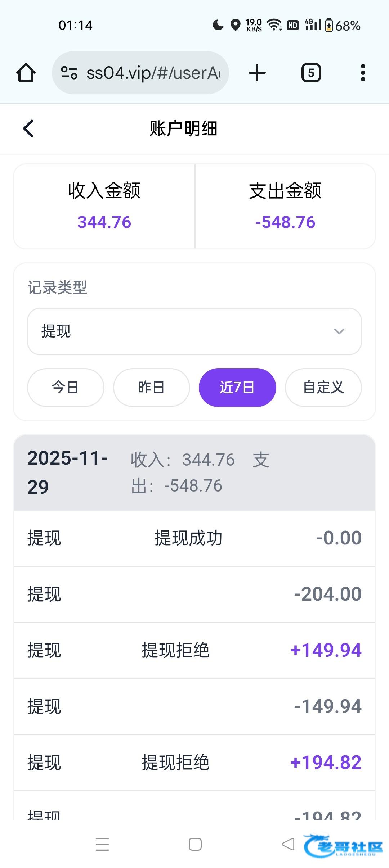Tap the 支出金额 summary card
The image size is (389, 868).
click(285, 206)
